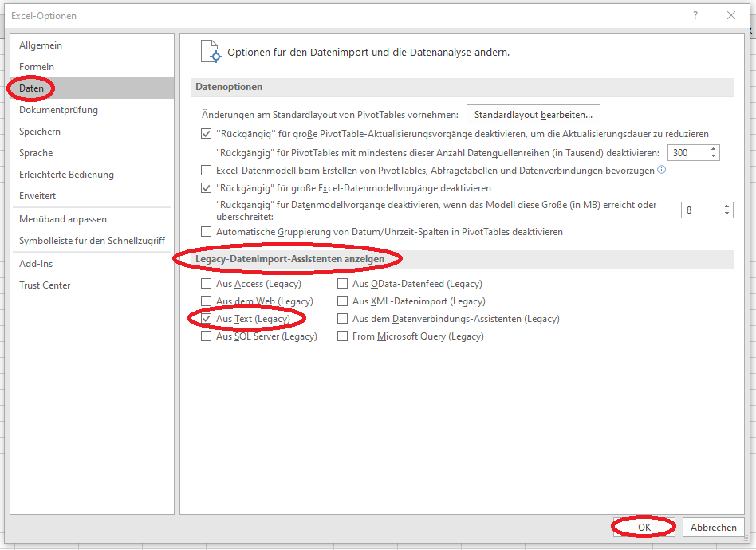Open the Trust Center category

click(92, 285)
